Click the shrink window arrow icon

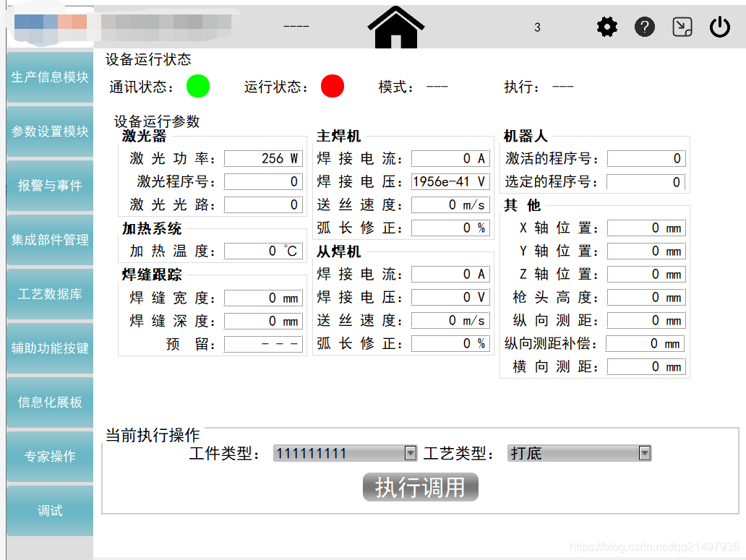682,27
